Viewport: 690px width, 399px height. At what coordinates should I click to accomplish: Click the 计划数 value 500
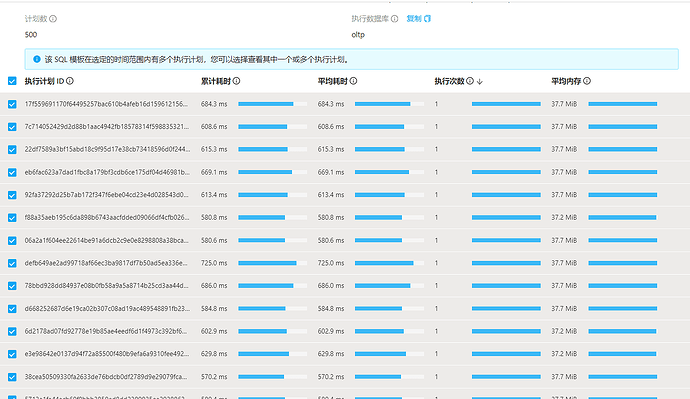pos(31,35)
